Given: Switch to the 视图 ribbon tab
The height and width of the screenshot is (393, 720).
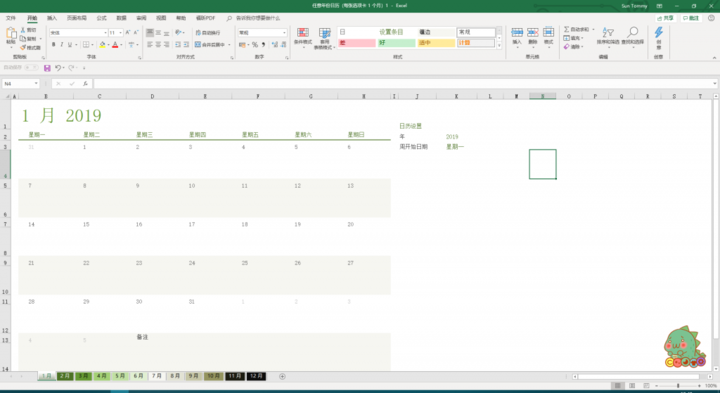Looking at the screenshot, I should point(161,18).
